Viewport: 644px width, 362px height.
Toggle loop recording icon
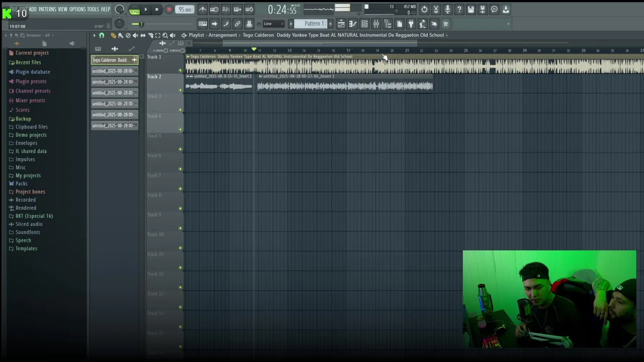[249, 9]
